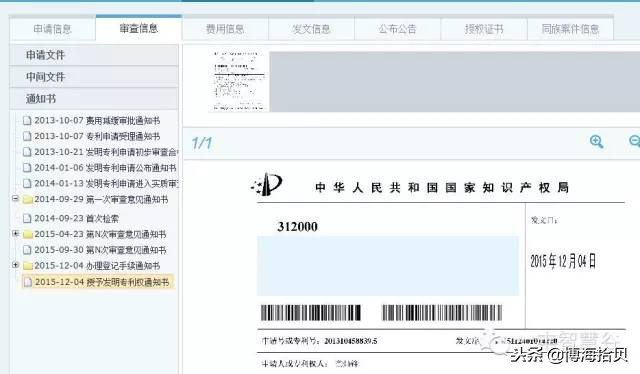Expand the 中间文件 section header
This screenshot has width=640, height=374.
click(x=94, y=77)
